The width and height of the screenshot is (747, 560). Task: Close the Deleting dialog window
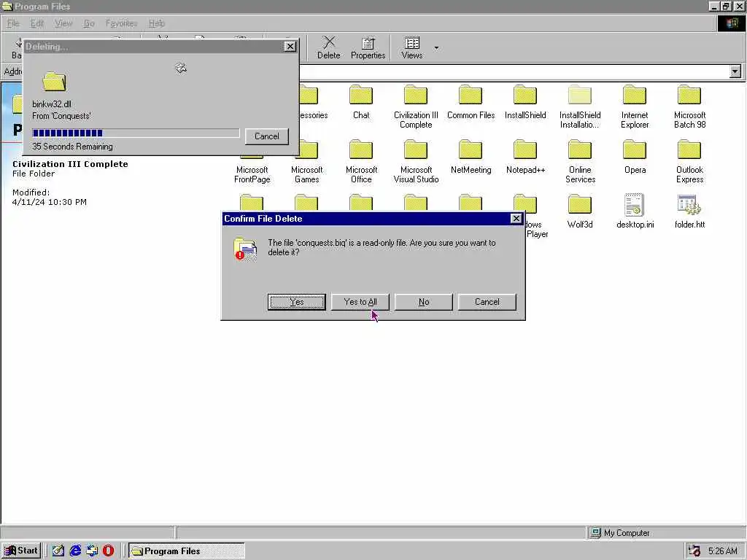[290, 46]
